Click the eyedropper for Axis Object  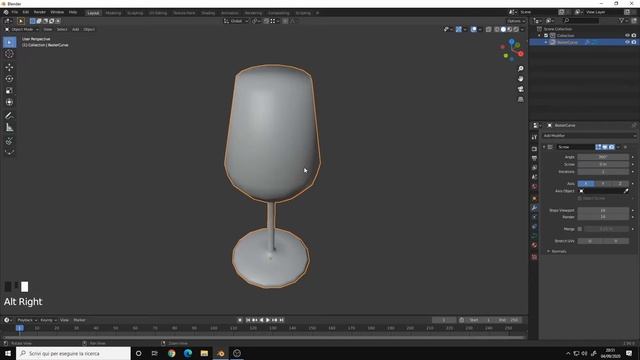point(626,191)
